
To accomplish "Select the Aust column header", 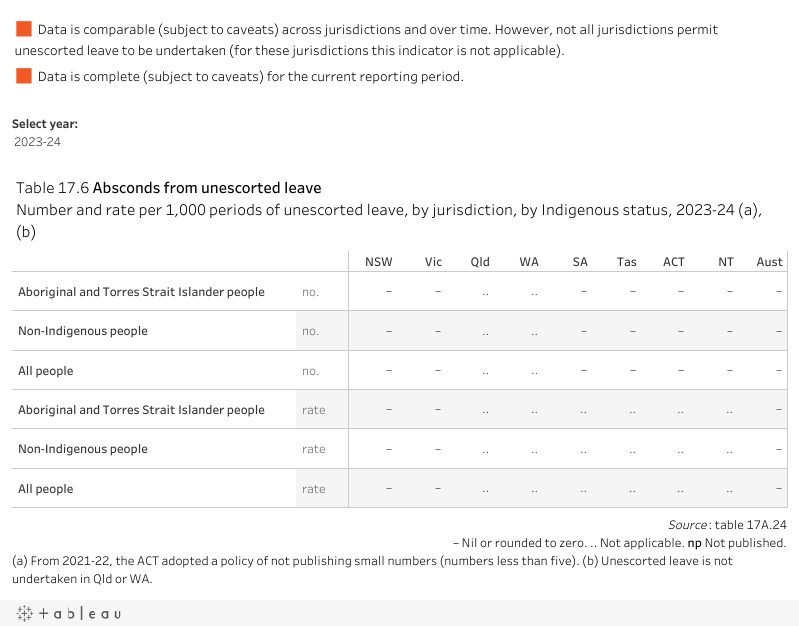I will 769,262.
